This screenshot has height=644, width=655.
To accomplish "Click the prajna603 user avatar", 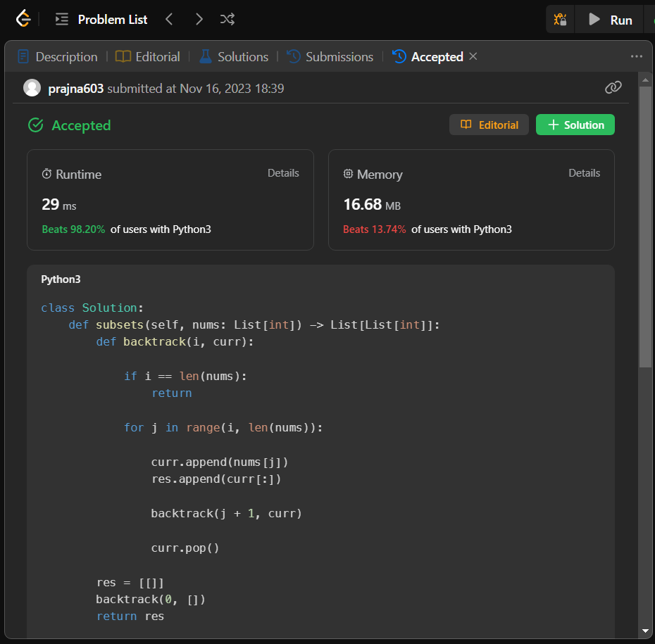I will coord(32,88).
